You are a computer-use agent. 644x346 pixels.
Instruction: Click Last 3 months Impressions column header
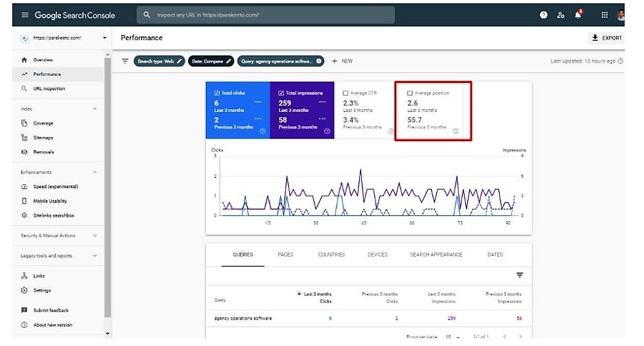pos(441,297)
